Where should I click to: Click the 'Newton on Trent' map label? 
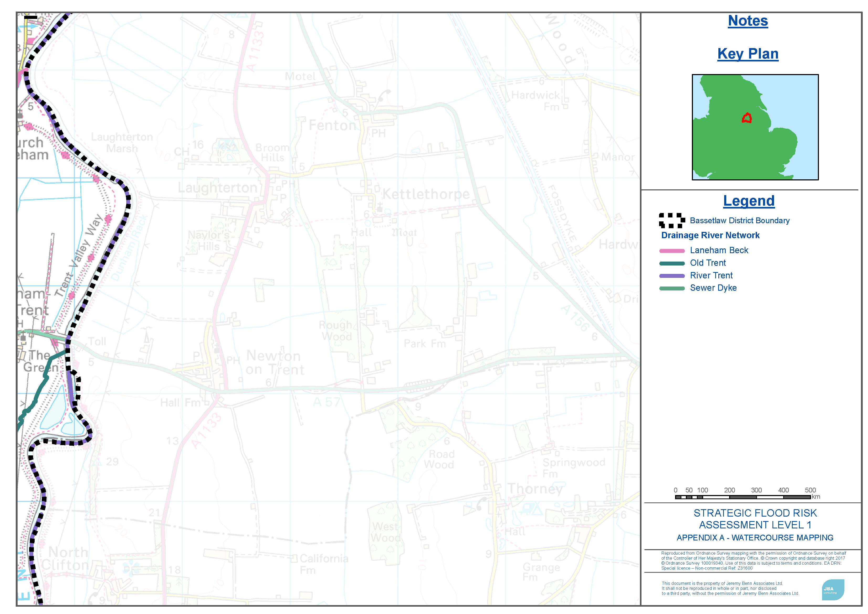pos(275,362)
